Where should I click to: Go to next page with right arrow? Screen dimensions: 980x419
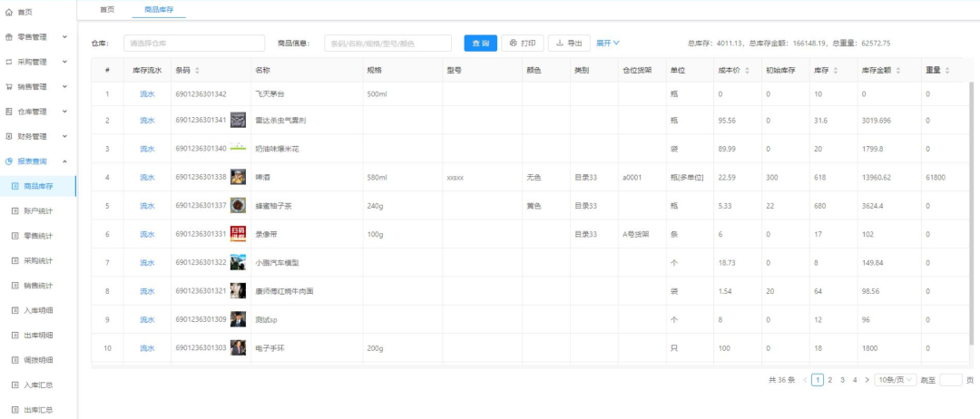point(867,380)
